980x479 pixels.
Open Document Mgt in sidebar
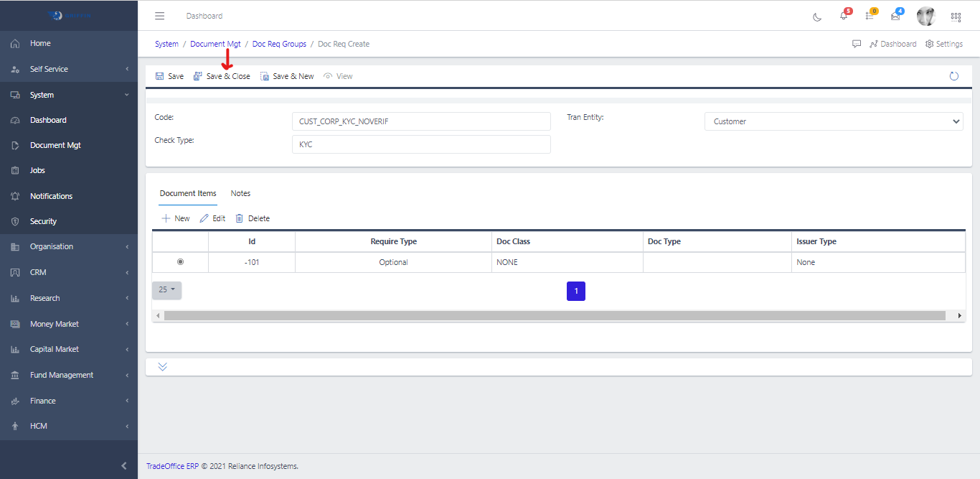pyautogui.click(x=55, y=145)
